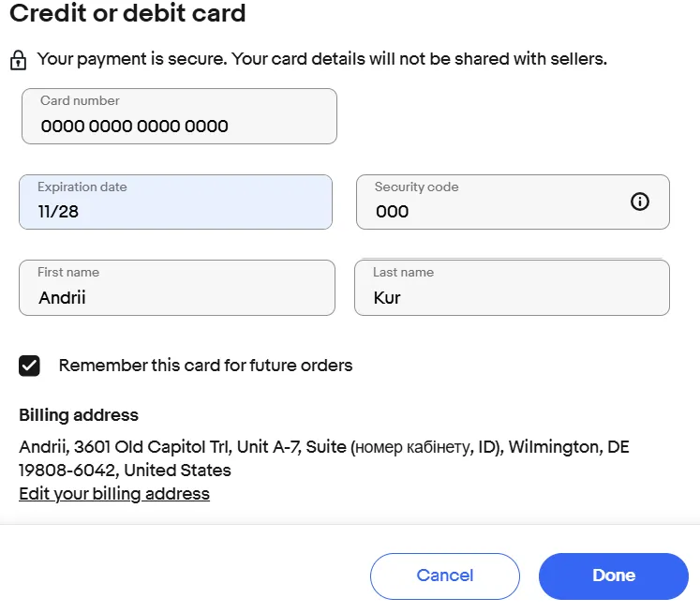Confirm card details with Done button
This screenshot has width=700, height=613.
pyautogui.click(x=614, y=576)
